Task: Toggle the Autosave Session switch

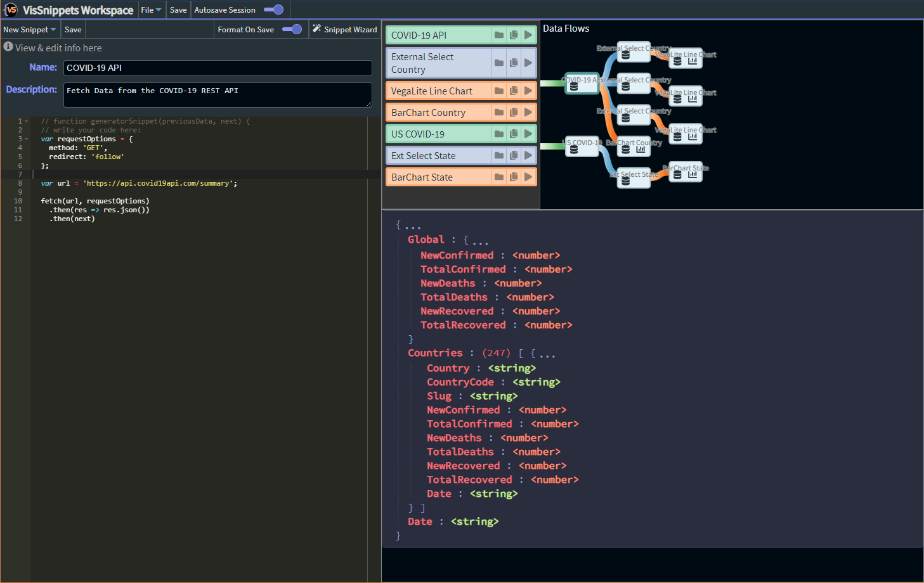Action: point(273,10)
